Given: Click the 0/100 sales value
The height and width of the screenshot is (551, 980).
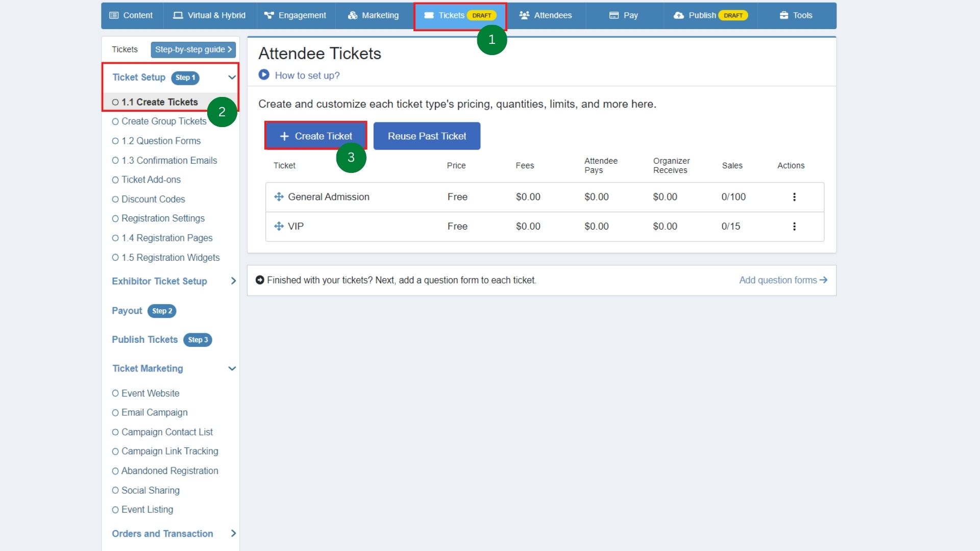Looking at the screenshot, I should (733, 197).
